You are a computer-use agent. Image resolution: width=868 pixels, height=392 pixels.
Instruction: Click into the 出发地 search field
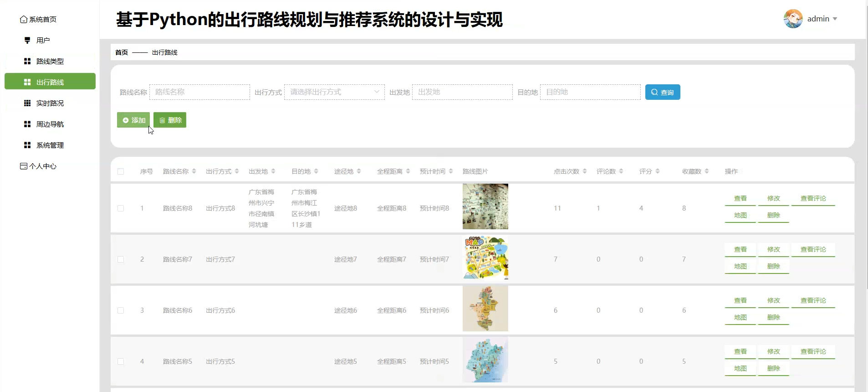pos(462,92)
